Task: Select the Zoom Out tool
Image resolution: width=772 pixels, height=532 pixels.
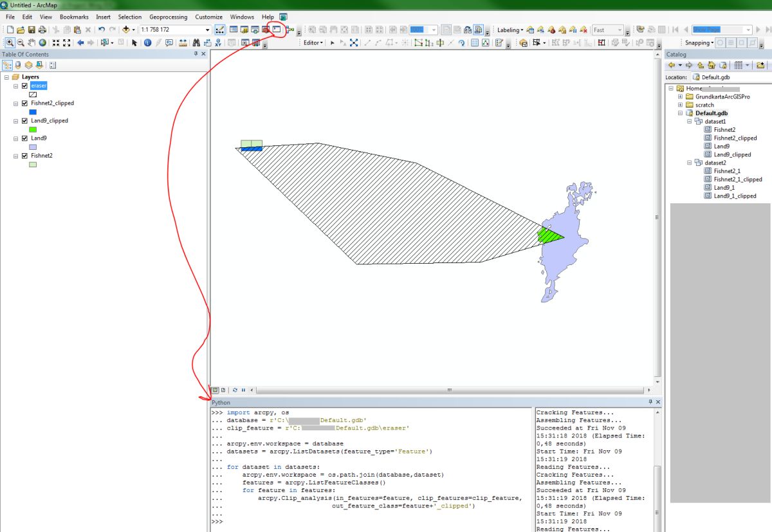Action: 21,42
